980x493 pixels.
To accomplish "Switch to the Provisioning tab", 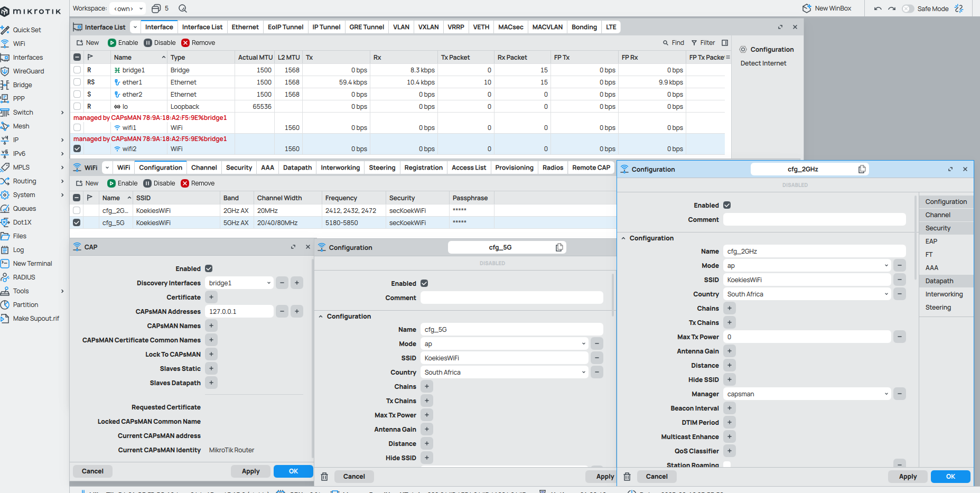I will [x=514, y=168].
